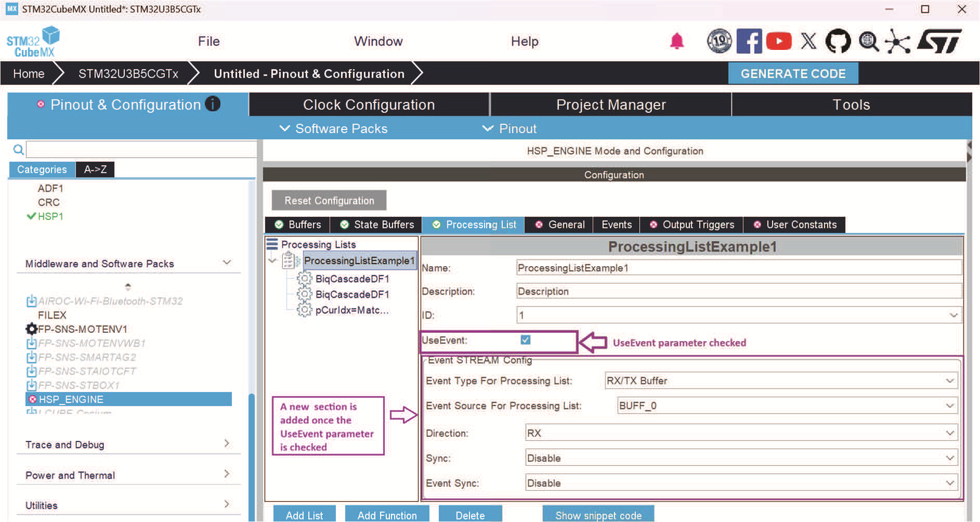The image size is (980, 522).
Task: Click the download icon beside AIROC-Wi-Fi-Bluetooth-STM32
Action: (31, 301)
